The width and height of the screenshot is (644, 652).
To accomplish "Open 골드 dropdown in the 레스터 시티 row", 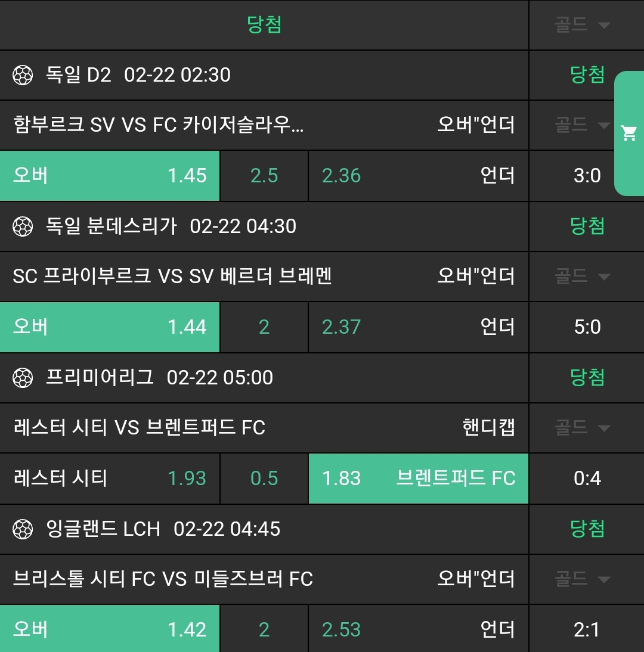I will click(x=583, y=428).
